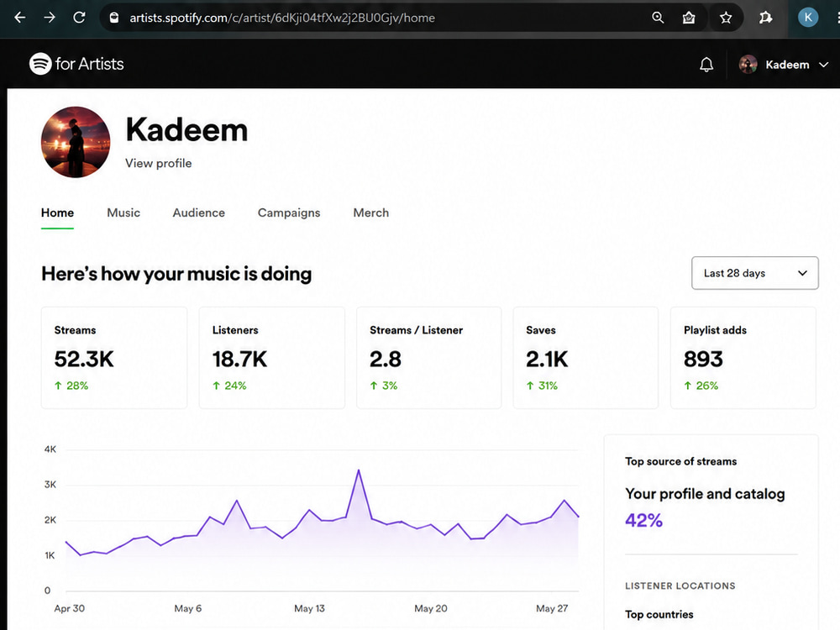Click the Top countries label

(659, 615)
